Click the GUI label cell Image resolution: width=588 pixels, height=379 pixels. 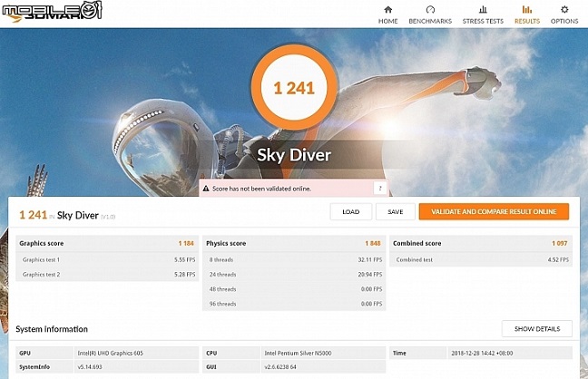pyautogui.click(x=231, y=366)
